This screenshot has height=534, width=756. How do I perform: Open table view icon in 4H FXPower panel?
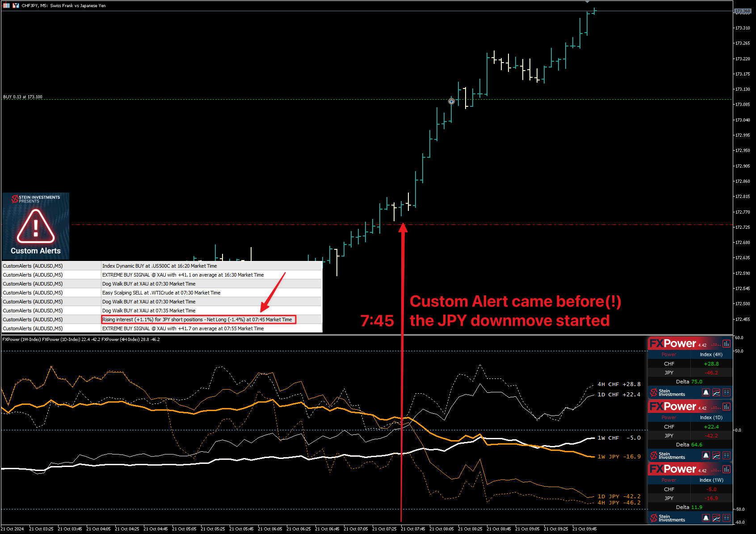click(727, 392)
